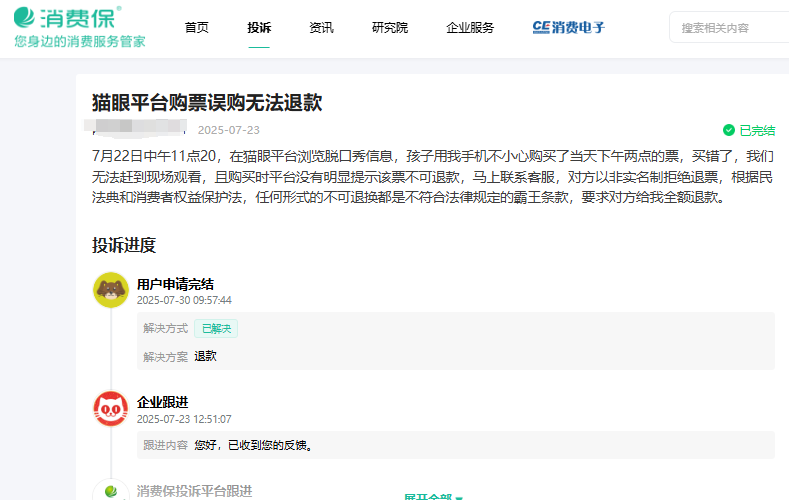This screenshot has height=500, width=789.
Task: Click the green 已完结 checkmark icon
Action: 729,130
